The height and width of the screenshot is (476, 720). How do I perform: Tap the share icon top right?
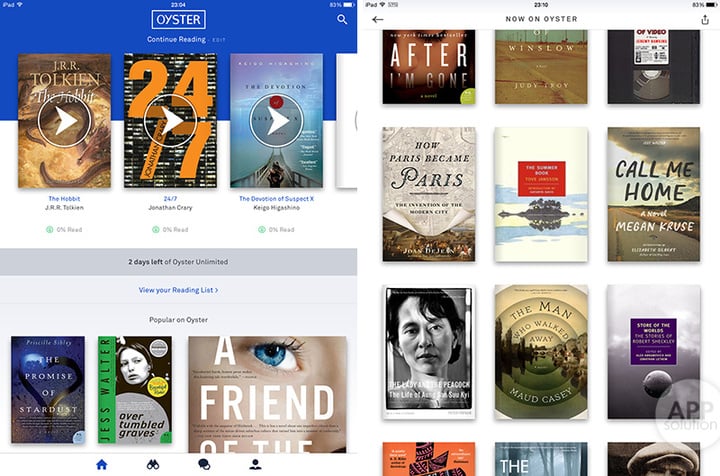click(x=705, y=19)
